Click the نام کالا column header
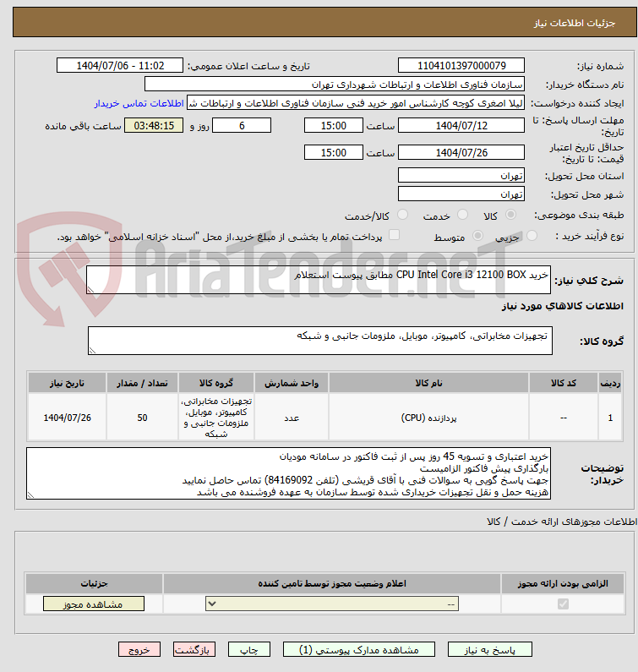 pos(428,383)
